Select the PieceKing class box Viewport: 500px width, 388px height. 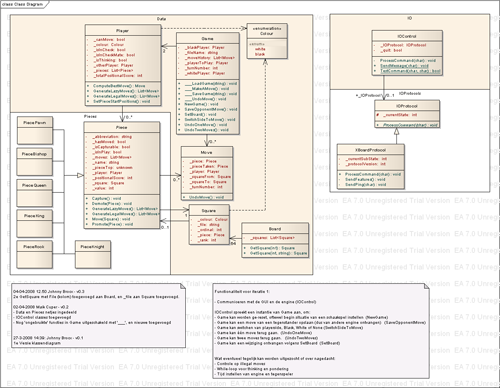(x=35, y=224)
